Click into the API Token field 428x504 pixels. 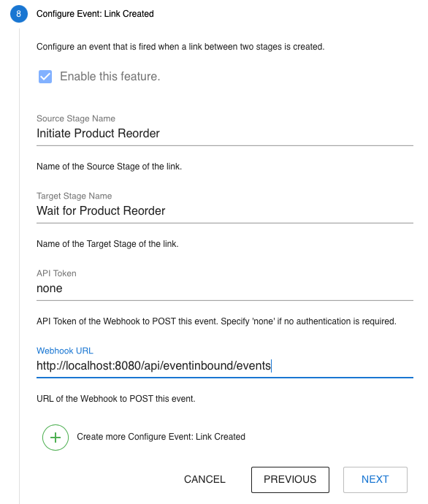(x=225, y=289)
